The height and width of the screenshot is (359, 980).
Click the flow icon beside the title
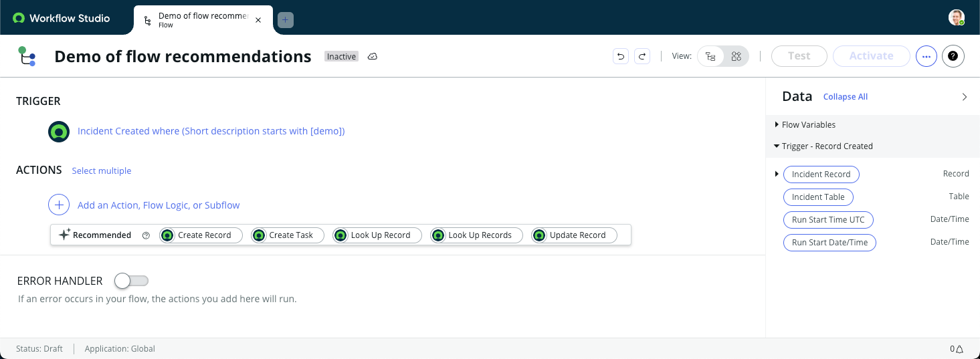click(x=26, y=56)
